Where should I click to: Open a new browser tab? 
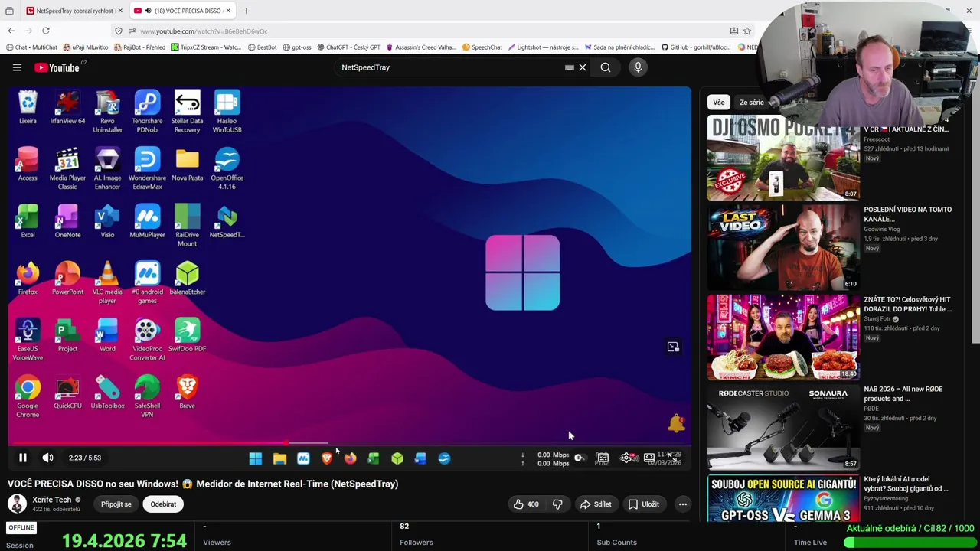click(246, 11)
